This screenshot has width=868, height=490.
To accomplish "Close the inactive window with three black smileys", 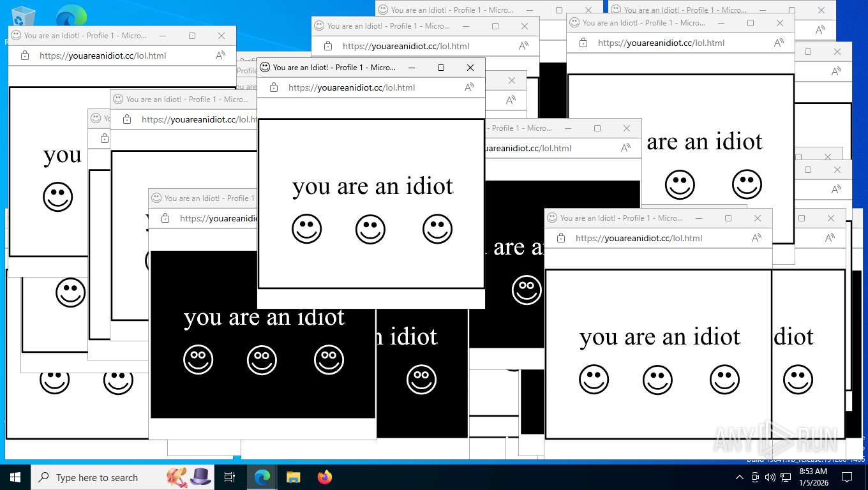I will click(758, 218).
